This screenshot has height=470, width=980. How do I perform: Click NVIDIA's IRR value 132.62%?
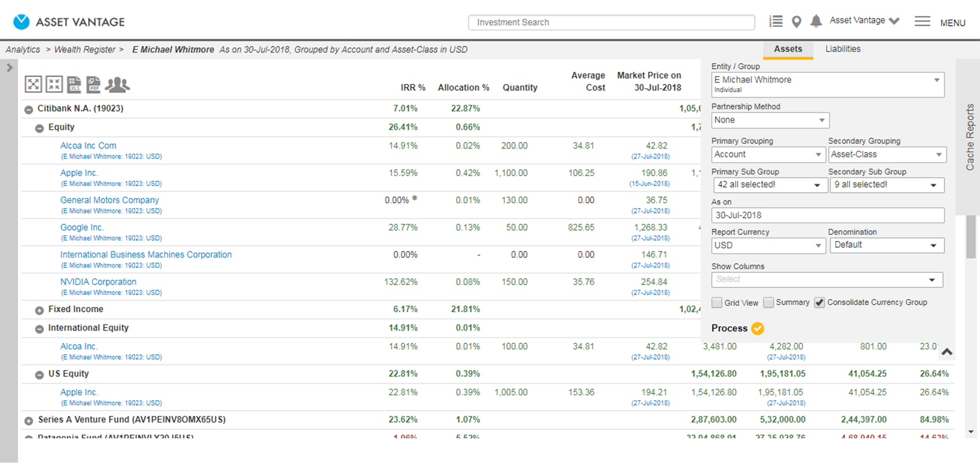[x=401, y=282]
